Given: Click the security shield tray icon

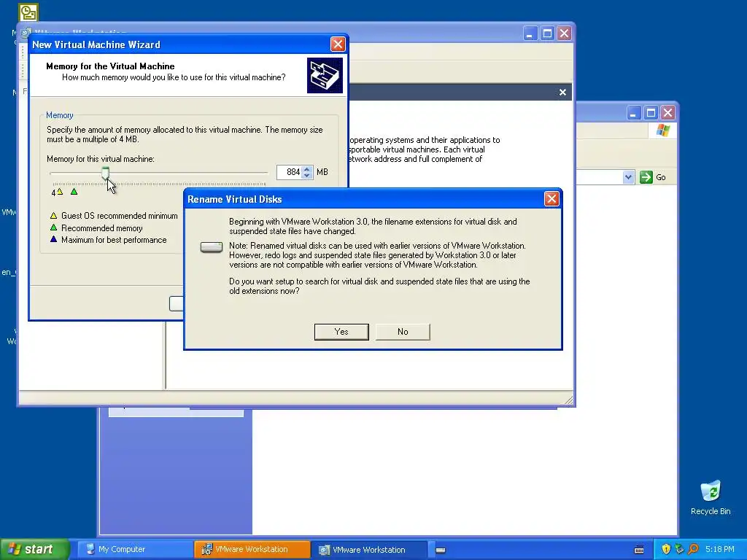Looking at the screenshot, I should click(x=665, y=550).
